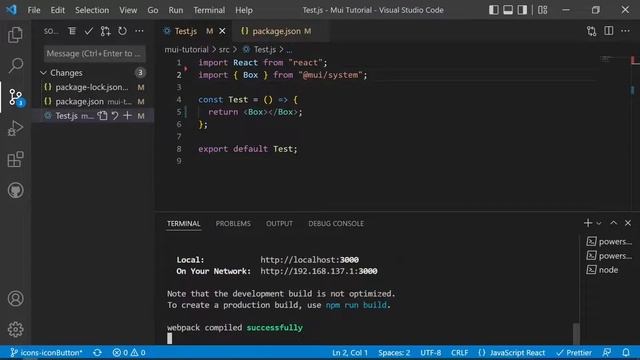Open the Selection menu
The image size is (640, 360).
tap(92, 10)
